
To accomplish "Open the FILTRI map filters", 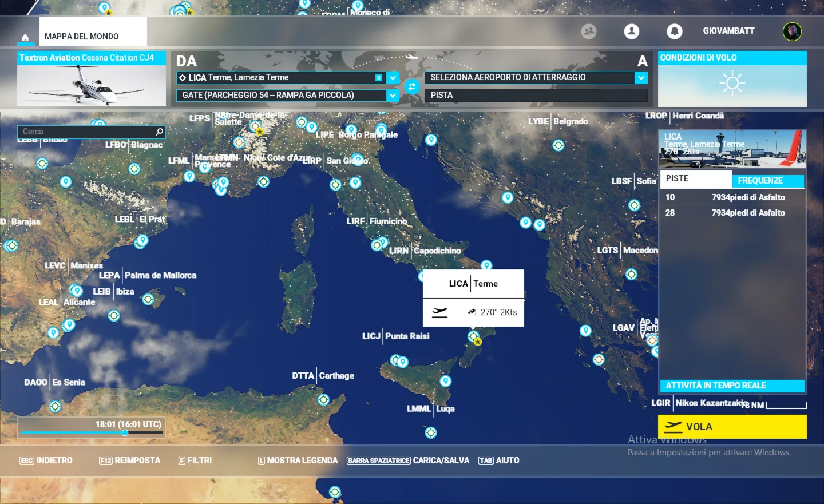I will click(x=195, y=461).
